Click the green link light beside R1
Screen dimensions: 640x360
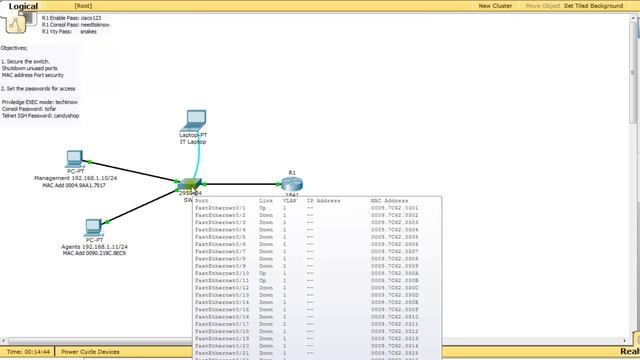tap(278, 184)
